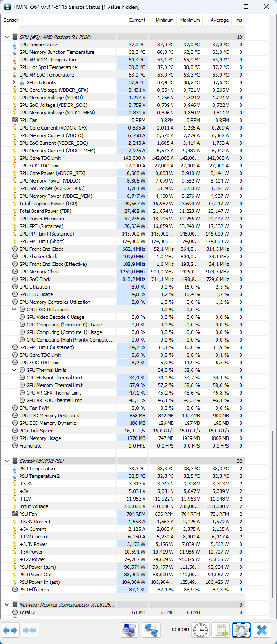Select the Total Graphics Power (TGP) row
The image size is (277, 644).
[x=123, y=204]
